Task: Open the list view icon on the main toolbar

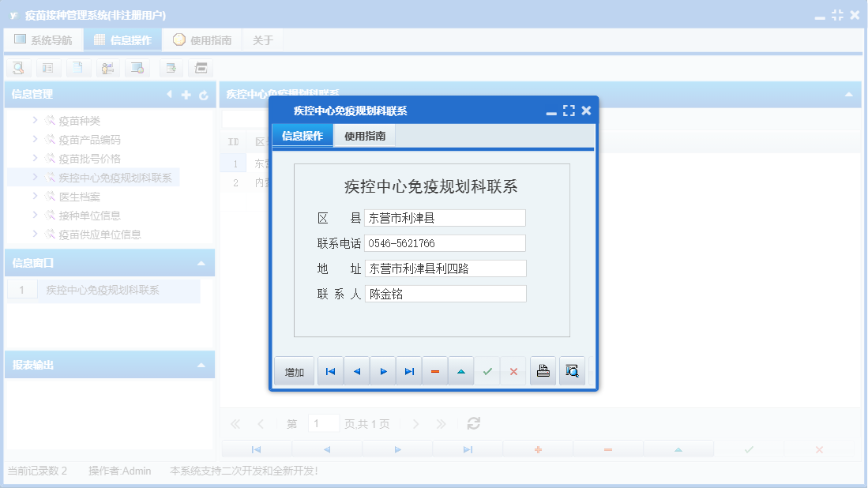Action: pyautogui.click(x=48, y=68)
